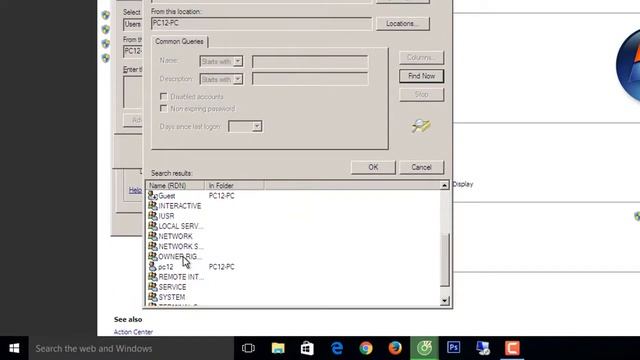The height and width of the screenshot is (360, 640).
Task: Sort results by the In Folder column
Action: click(234, 185)
